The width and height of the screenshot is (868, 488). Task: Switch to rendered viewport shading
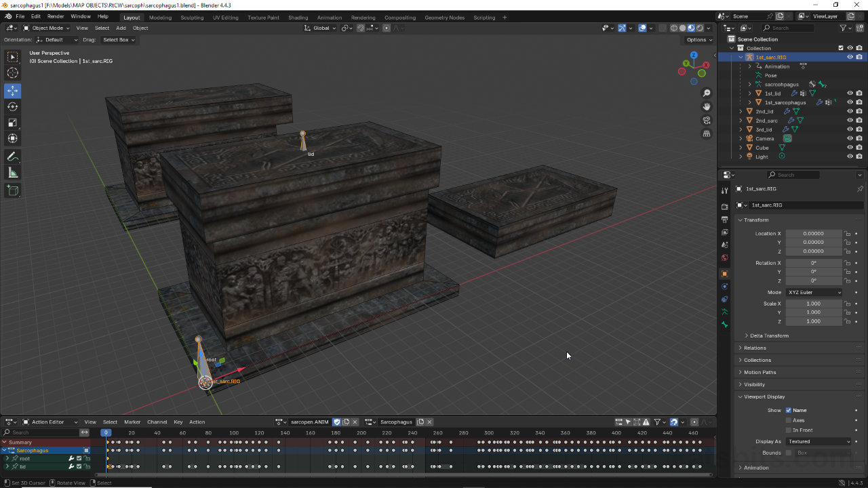(699, 28)
